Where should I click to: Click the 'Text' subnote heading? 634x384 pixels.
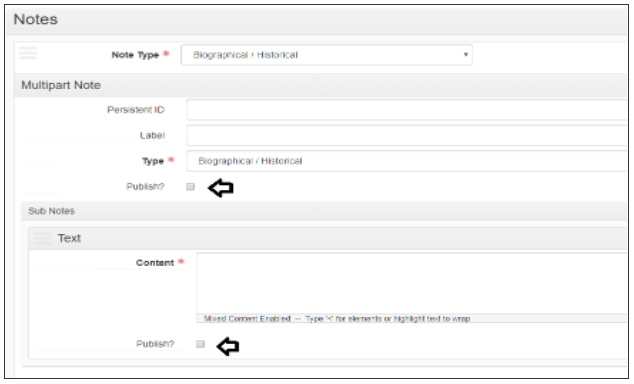coord(69,238)
